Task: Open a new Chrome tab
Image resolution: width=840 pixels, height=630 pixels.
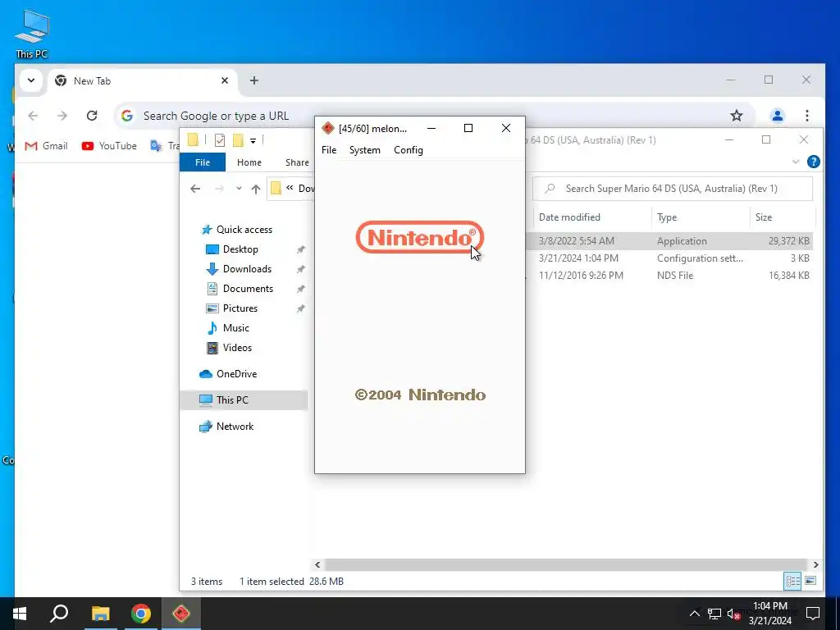Action: tap(254, 80)
